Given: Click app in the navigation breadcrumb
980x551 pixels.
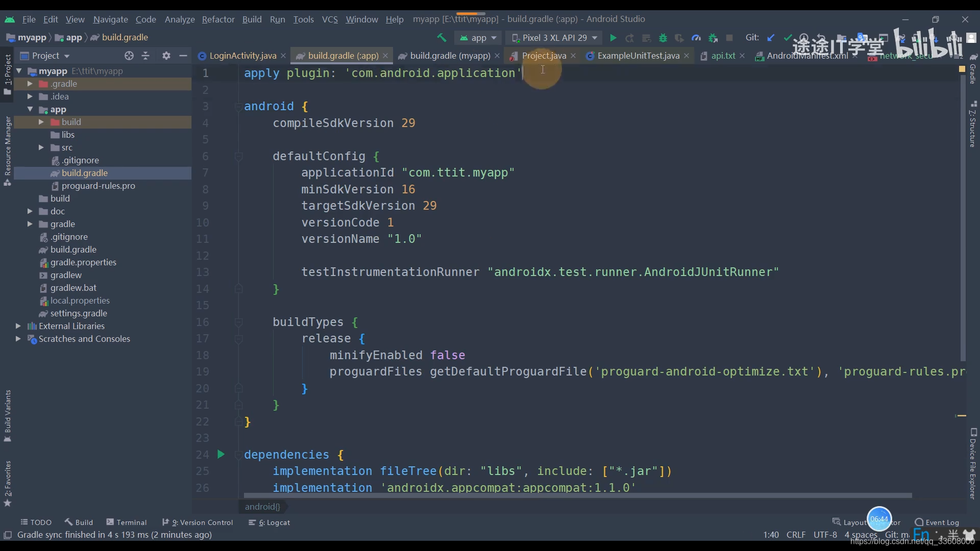Looking at the screenshot, I should [x=69, y=37].
